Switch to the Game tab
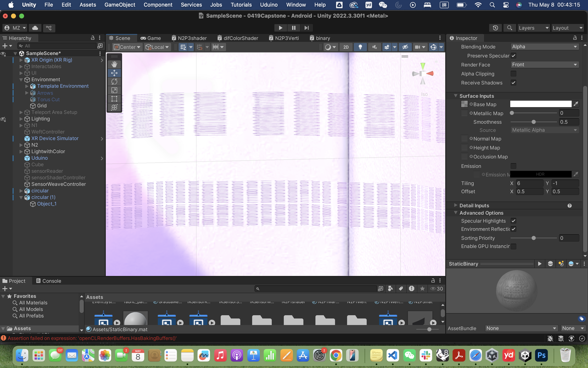This screenshot has width=588, height=368. (151, 38)
